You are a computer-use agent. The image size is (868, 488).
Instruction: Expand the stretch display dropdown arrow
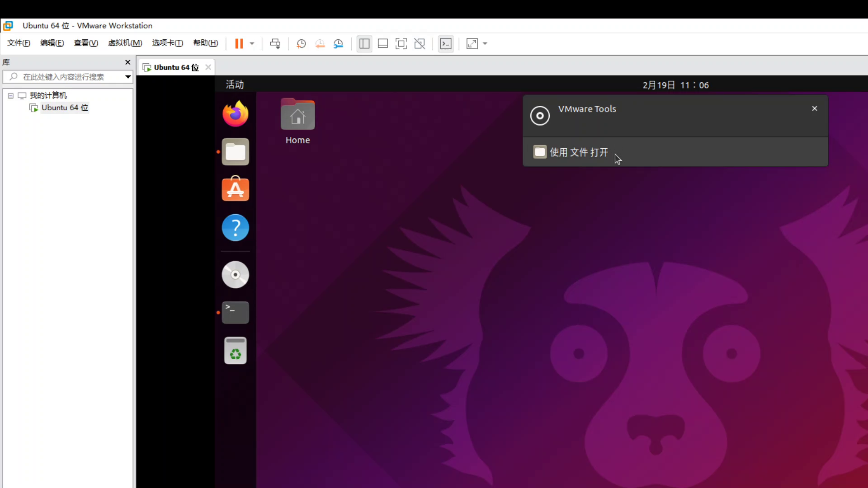pyautogui.click(x=485, y=43)
